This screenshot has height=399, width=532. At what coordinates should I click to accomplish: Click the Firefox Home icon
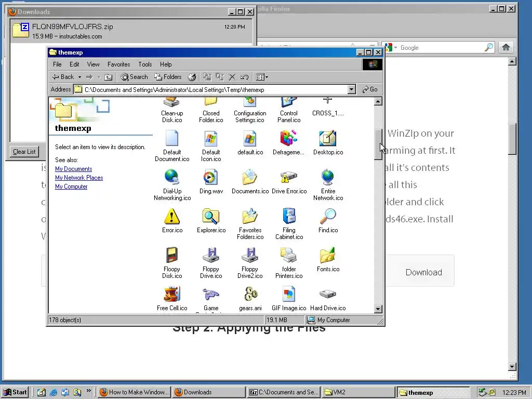(506, 47)
